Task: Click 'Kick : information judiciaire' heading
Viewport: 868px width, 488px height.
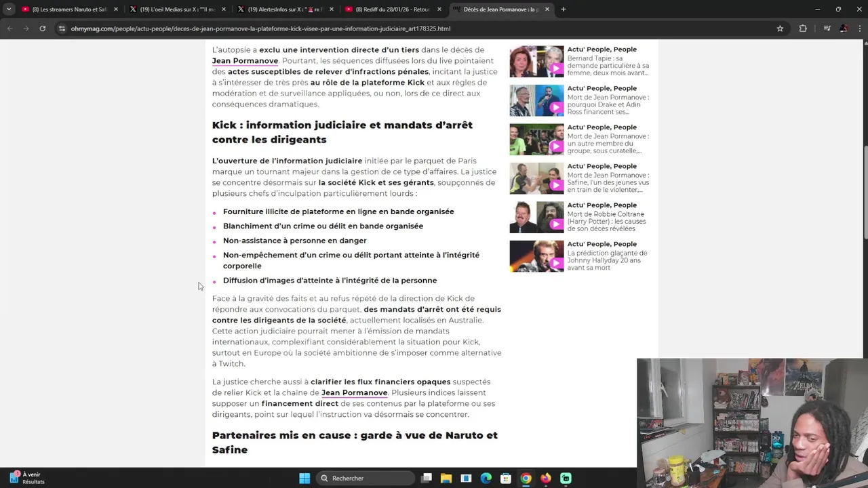Action: 342,132
